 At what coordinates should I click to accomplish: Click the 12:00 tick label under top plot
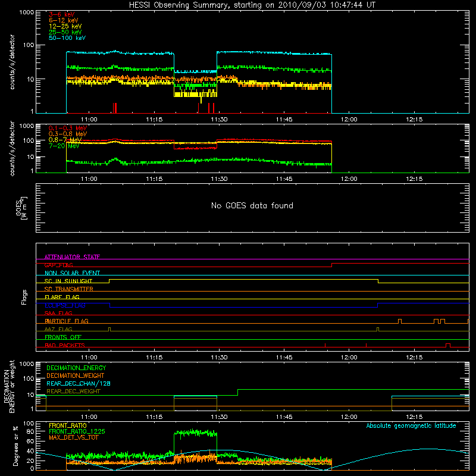(x=349, y=120)
